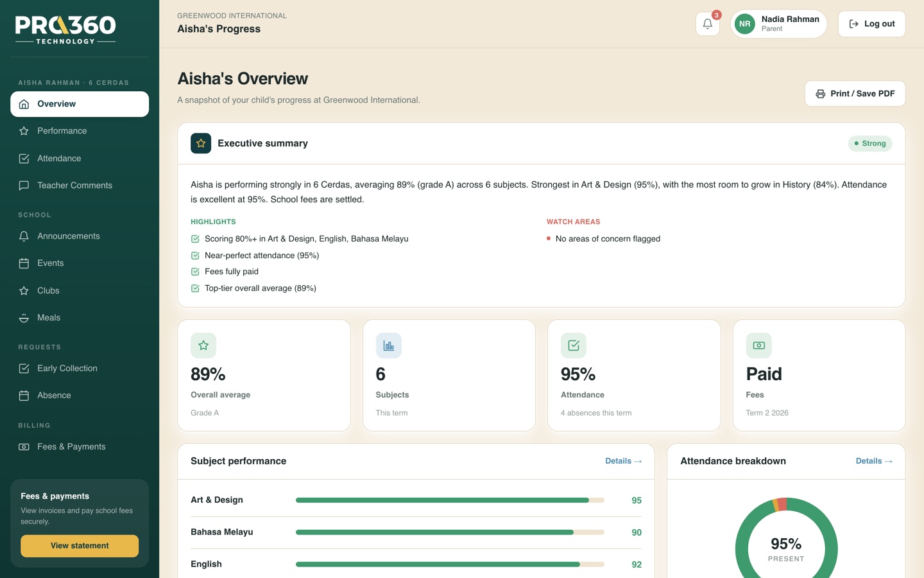This screenshot has width=924, height=578.
Task: Click the check-square icon beside Attendance in sidebar
Action: tap(24, 159)
